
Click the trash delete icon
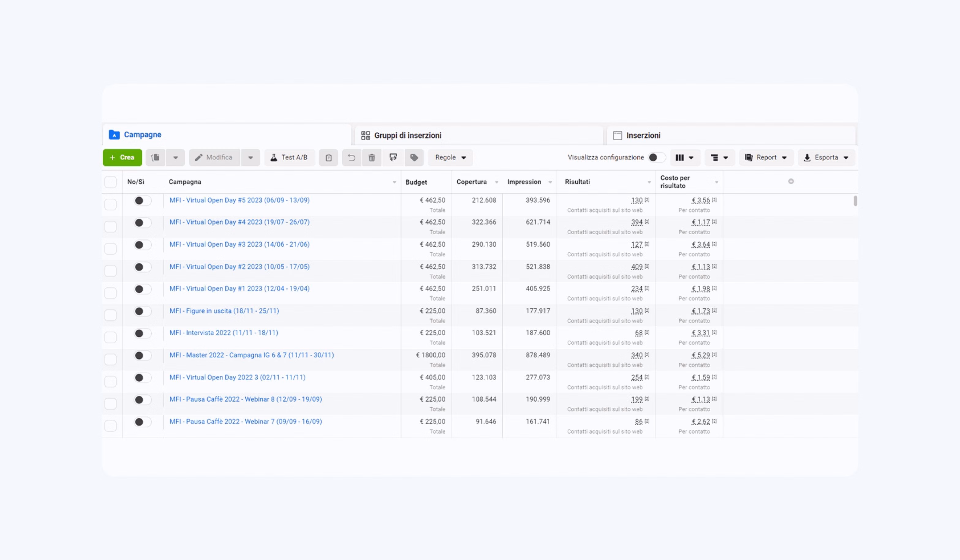point(372,157)
